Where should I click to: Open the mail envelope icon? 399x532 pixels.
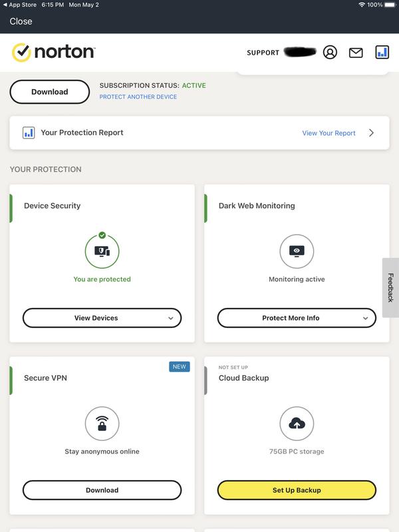356,53
